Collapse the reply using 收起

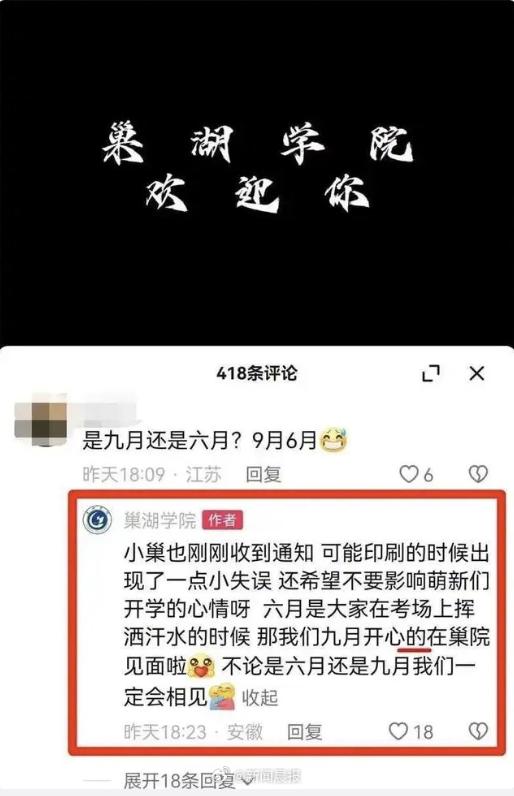[x=259, y=698]
